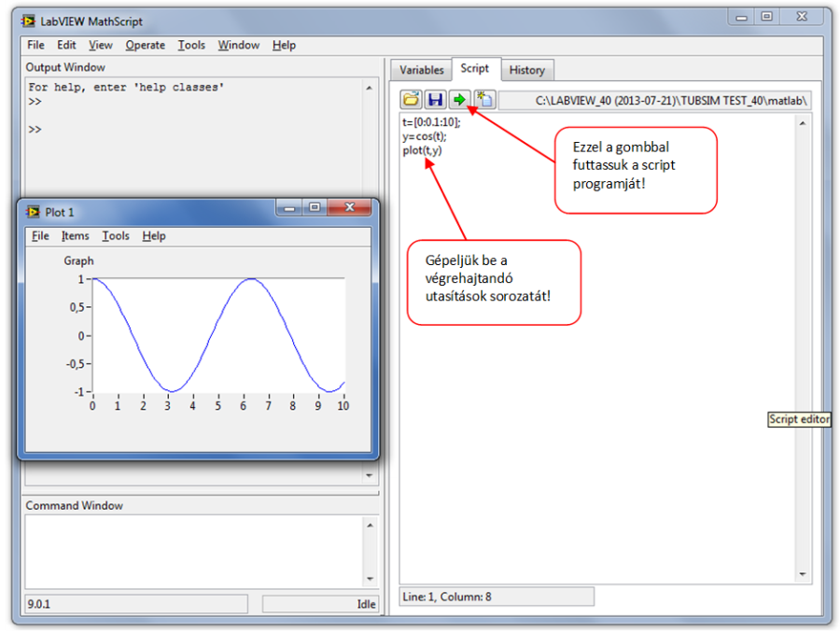
Task: Open script file with folder icon
Action: pyautogui.click(x=411, y=100)
